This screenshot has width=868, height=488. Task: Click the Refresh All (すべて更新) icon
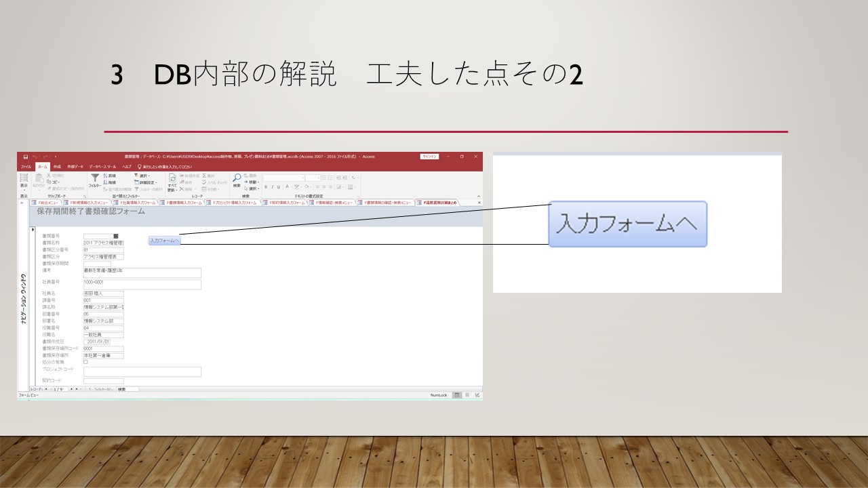[172, 178]
